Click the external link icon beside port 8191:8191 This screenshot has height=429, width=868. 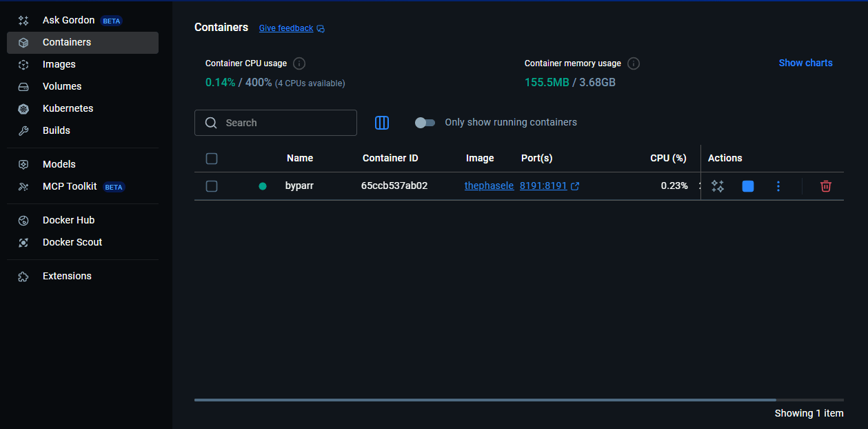tap(575, 186)
